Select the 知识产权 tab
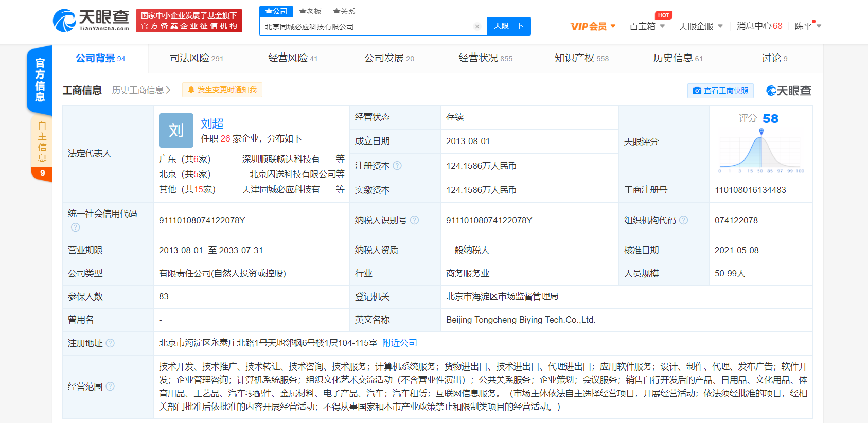 581,58
